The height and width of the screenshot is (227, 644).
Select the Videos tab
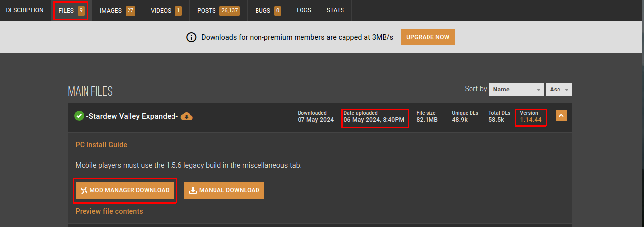click(x=166, y=10)
